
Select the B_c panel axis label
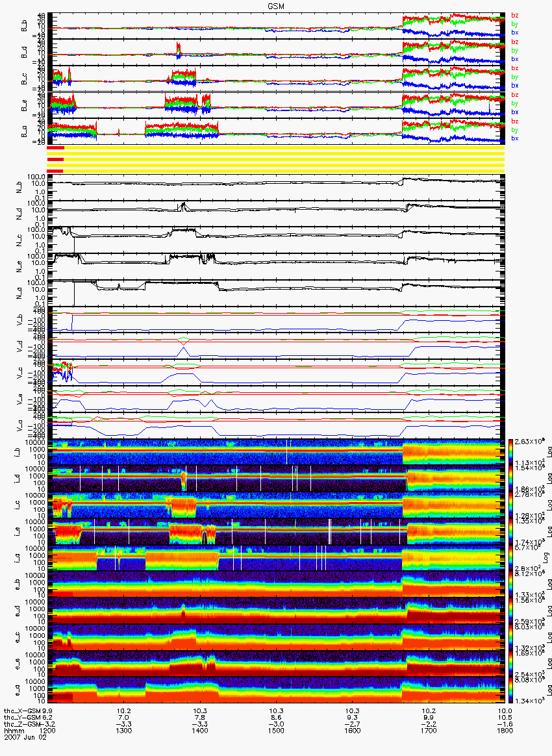click(x=24, y=79)
